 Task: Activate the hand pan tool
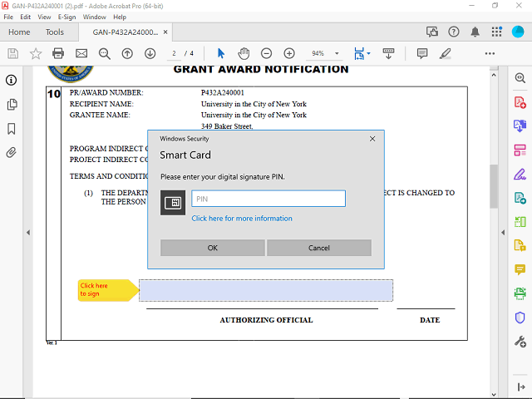coord(244,53)
